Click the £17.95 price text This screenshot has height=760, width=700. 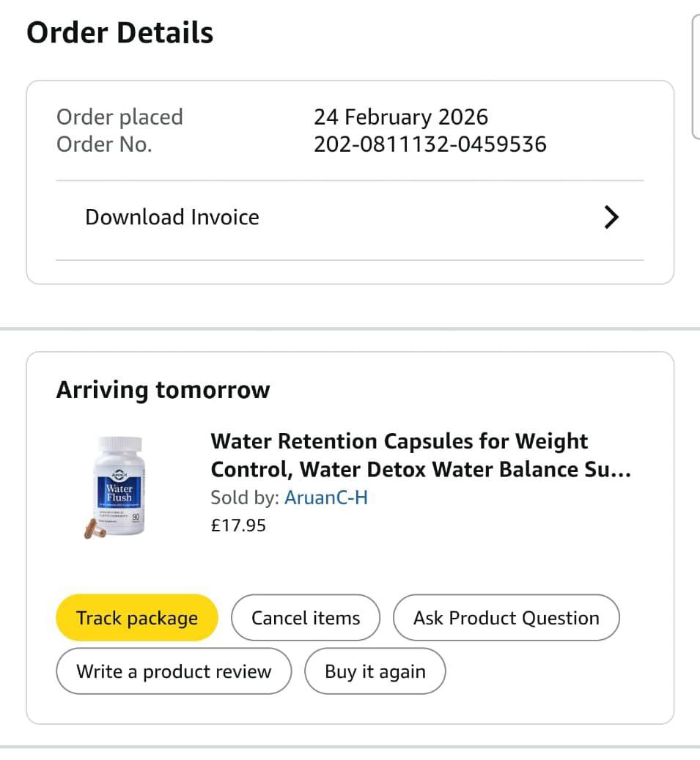[238, 525]
